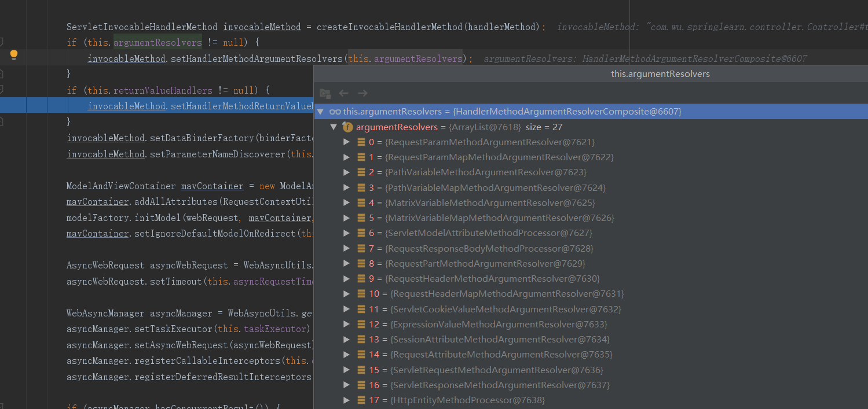Image resolution: width=868 pixels, height=409 pixels.
Task: Select the ServletModelAttributeMethodProcessor@7627 row
Action: coord(591,233)
